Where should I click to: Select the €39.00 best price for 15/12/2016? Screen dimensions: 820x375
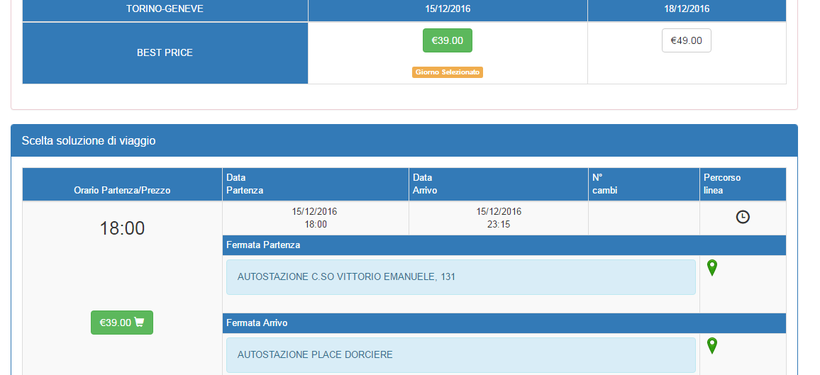pyautogui.click(x=448, y=40)
